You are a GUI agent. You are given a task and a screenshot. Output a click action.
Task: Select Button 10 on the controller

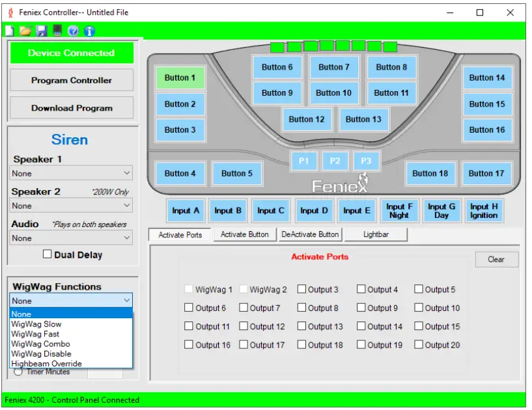click(x=334, y=93)
